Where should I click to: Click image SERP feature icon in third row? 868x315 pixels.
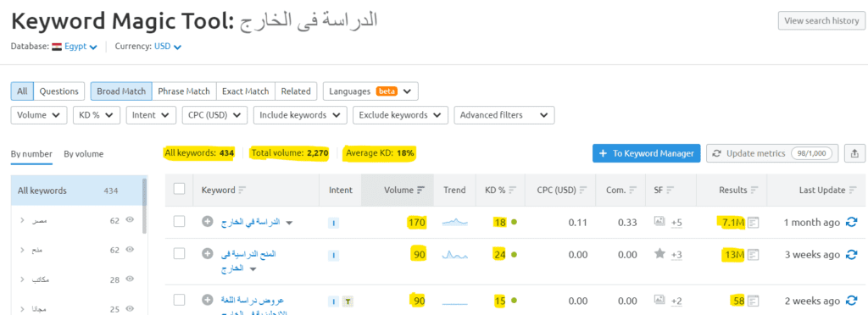(x=659, y=300)
